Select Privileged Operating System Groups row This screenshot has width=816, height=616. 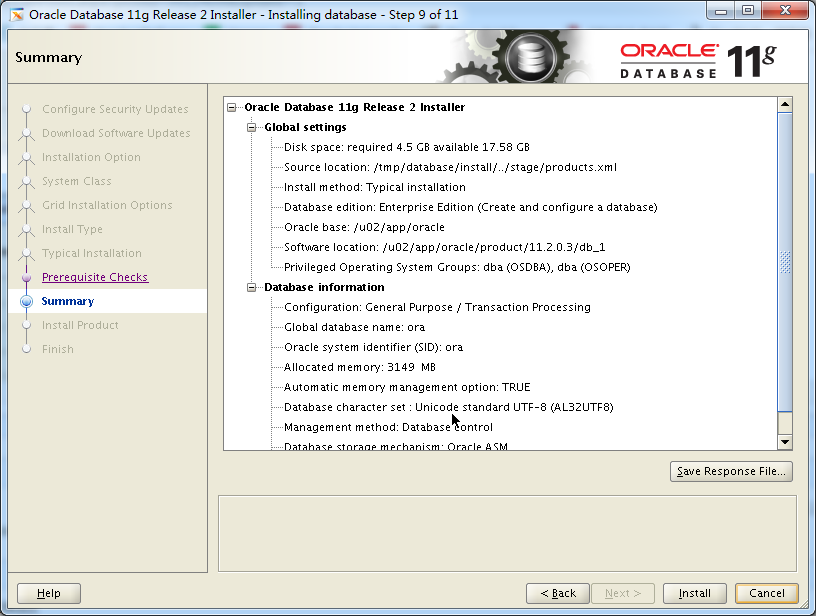coord(457,267)
